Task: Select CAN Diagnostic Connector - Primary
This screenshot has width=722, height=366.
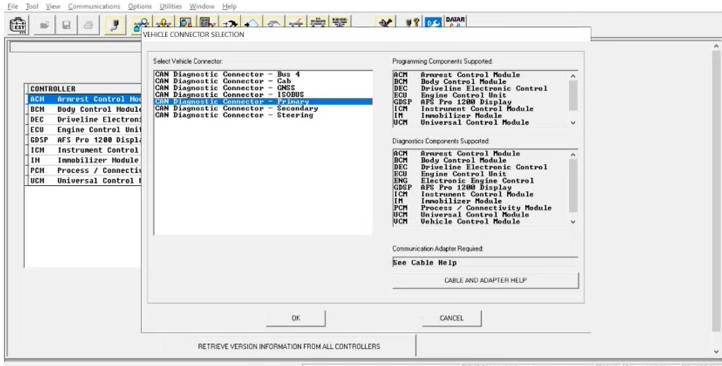Action: [263, 101]
